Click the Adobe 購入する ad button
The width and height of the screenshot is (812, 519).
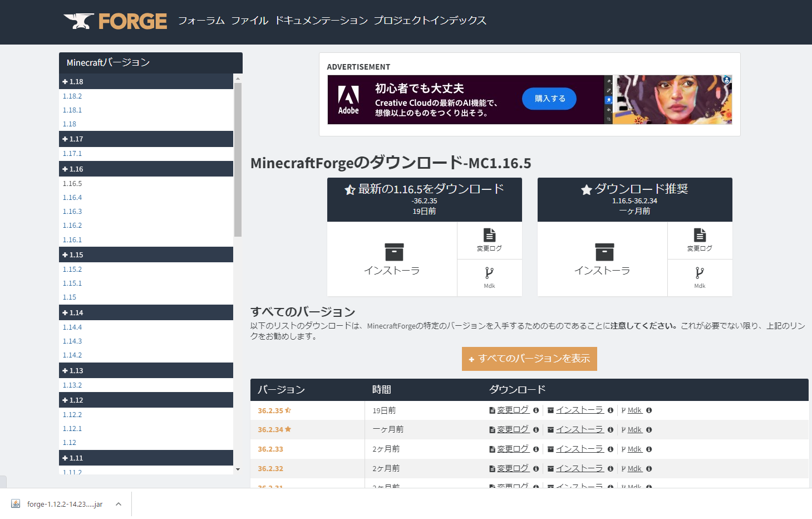[x=549, y=99]
